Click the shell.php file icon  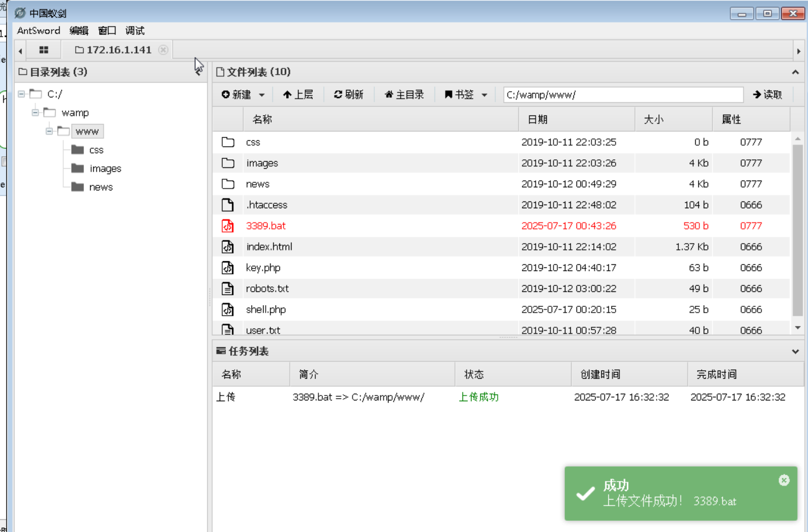tap(228, 309)
